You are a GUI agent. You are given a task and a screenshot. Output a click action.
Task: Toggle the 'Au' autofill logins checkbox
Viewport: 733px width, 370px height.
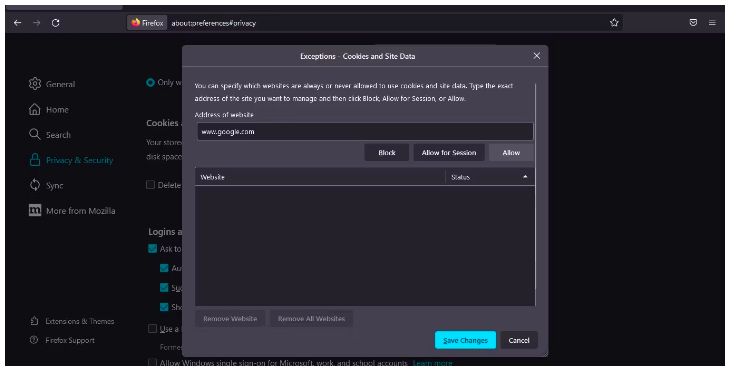click(164, 268)
